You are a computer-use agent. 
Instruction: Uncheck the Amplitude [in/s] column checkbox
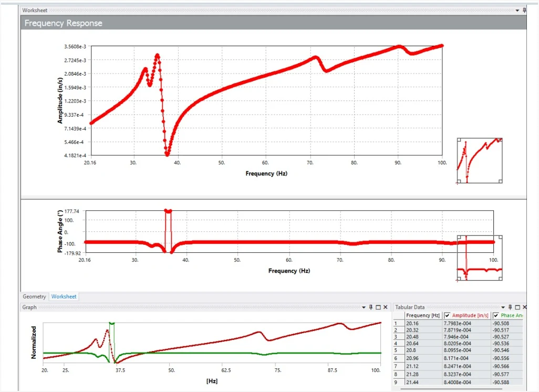(x=447, y=315)
